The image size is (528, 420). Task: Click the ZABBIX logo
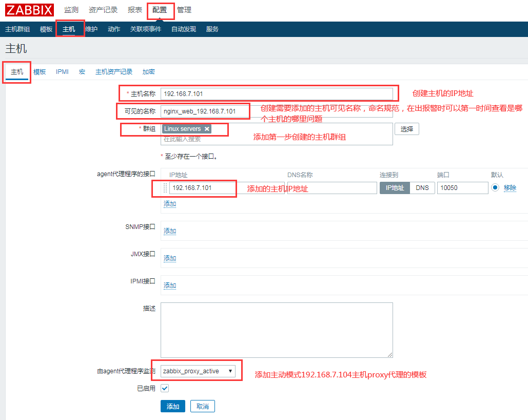pos(29,10)
